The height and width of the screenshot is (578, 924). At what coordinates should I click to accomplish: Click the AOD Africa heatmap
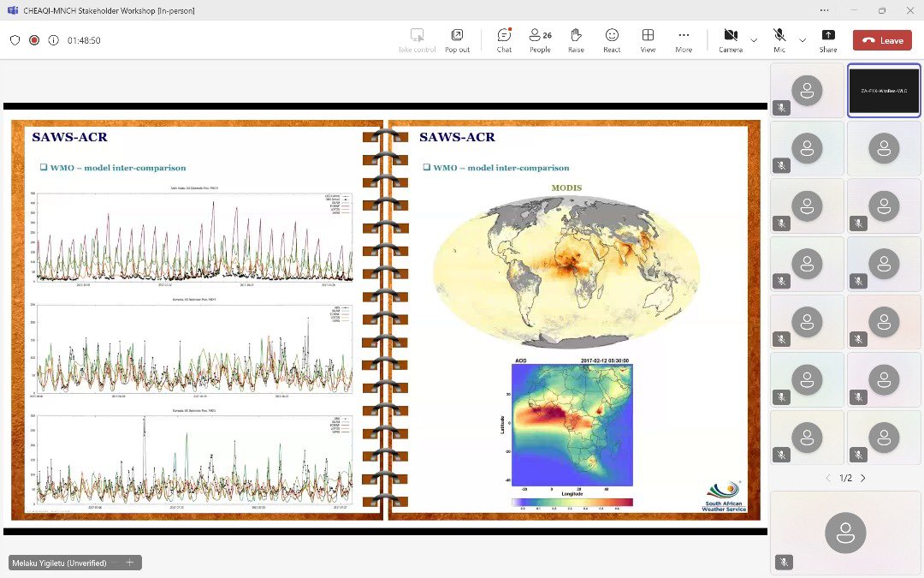(x=572, y=425)
